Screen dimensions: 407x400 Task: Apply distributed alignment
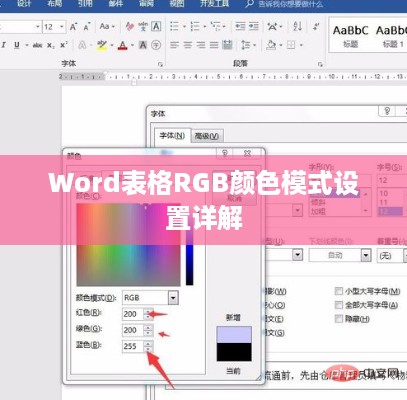tap(227, 45)
